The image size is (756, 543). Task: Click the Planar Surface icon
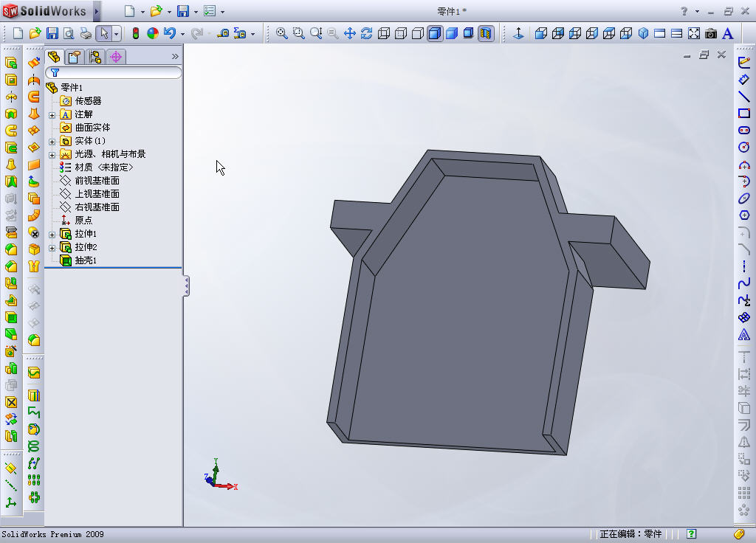pyautogui.click(x=34, y=165)
